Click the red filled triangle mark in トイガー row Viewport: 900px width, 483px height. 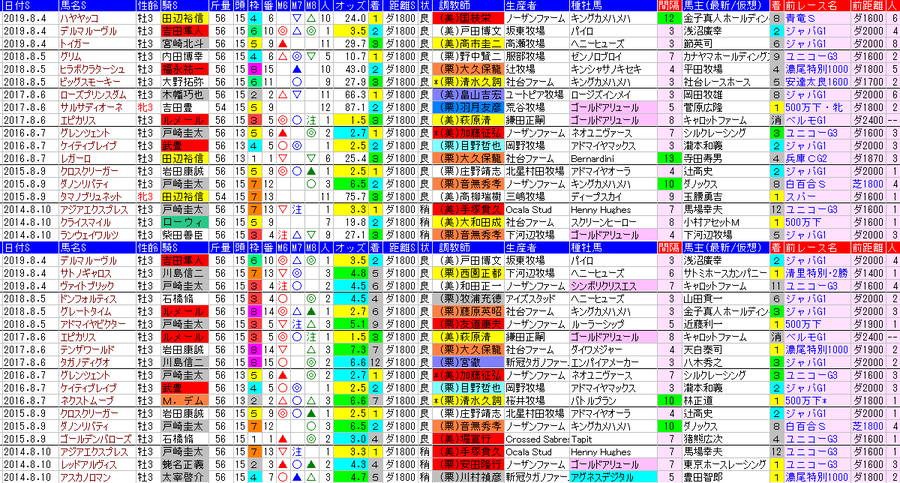[x=282, y=44]
